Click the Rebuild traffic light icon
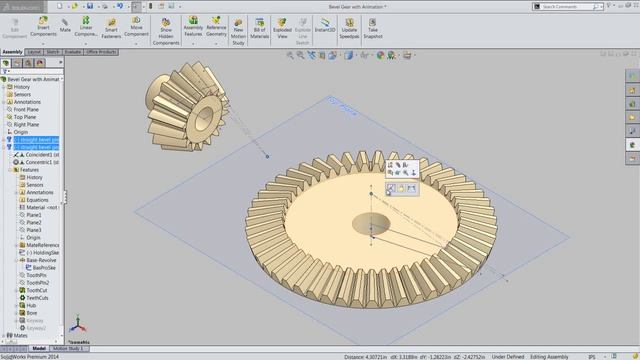640x360 pixels. pyautogui.click(x=151, y=6)
